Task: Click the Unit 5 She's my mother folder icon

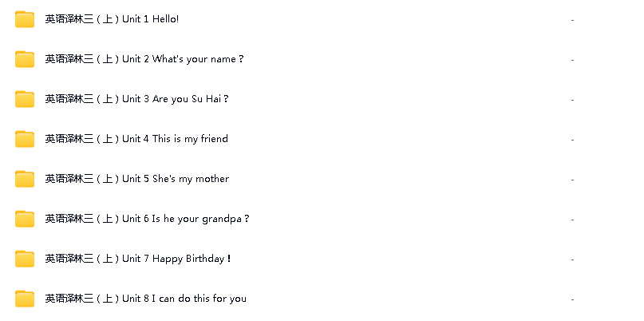Action: pyautogui.click(x=25, y=179)
